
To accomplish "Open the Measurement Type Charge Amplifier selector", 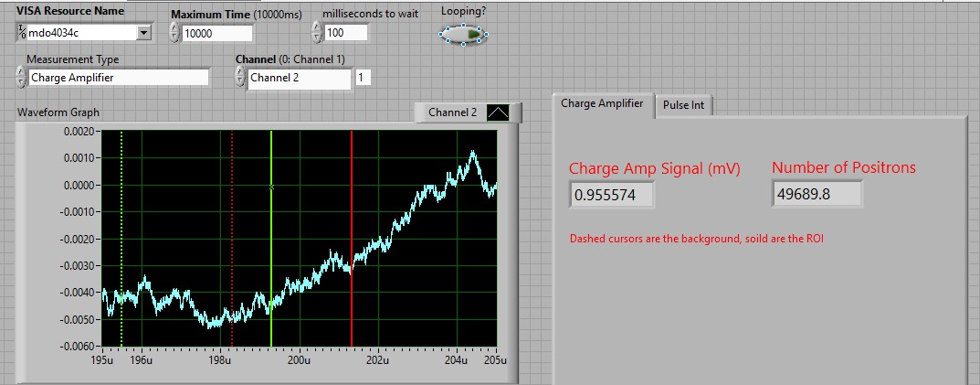I will pyautogui.click(x=118, y=78).
